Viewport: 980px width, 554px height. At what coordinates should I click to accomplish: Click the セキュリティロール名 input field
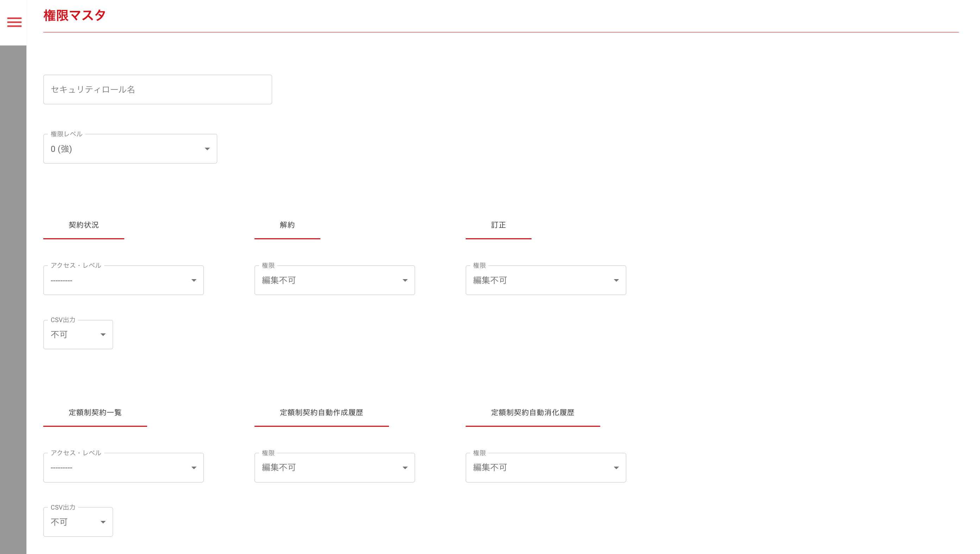[x=157, y=90]
